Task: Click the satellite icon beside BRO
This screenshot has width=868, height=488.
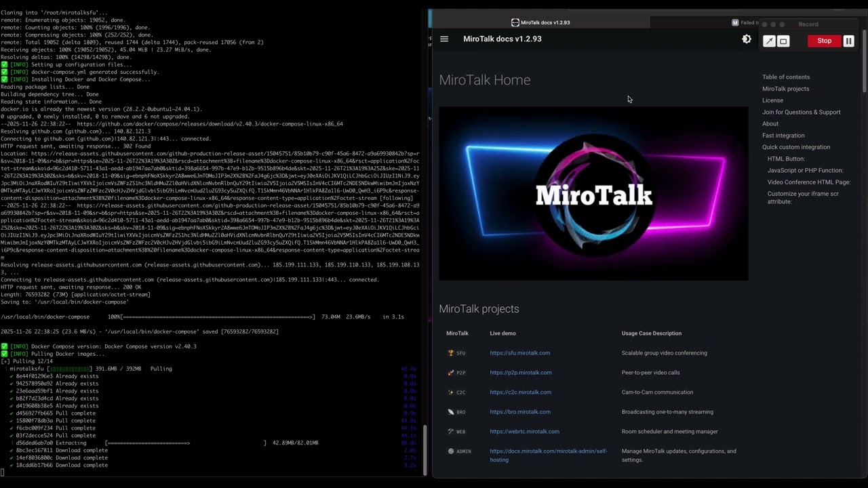Action: coord(450,411)
